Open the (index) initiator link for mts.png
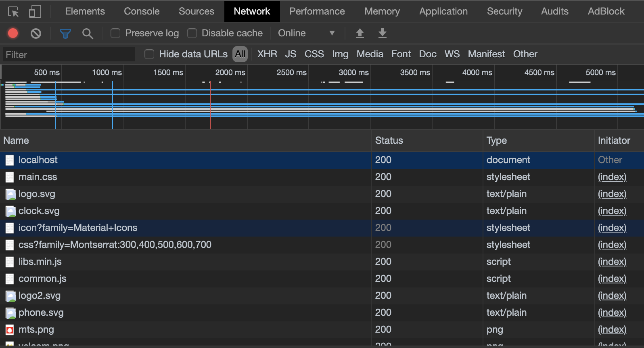The image size is (644, 348). click(612, 329)
